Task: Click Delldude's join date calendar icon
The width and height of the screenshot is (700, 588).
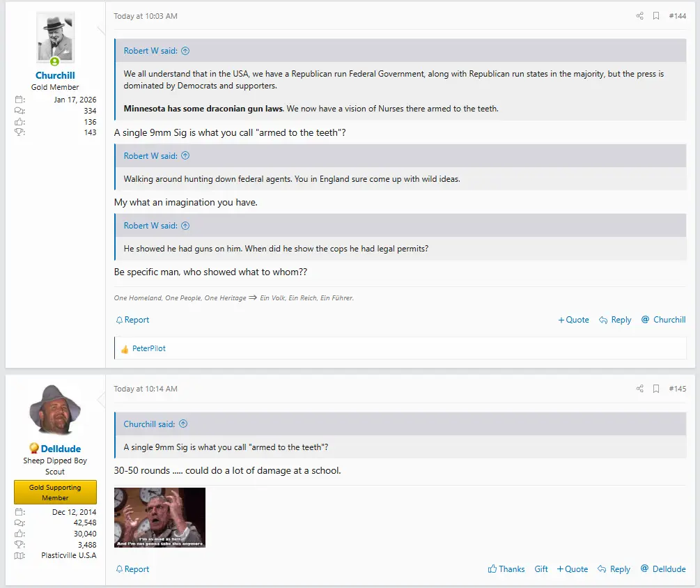Action: (x=20, y=512)
